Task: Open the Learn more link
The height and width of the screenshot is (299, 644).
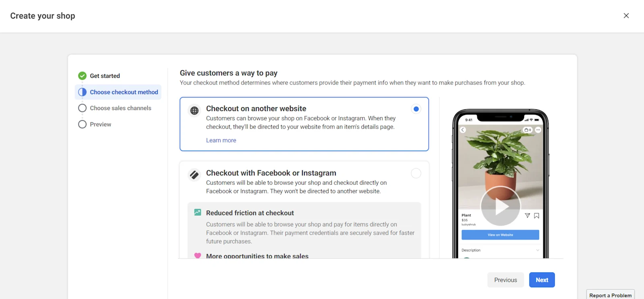Action: tap(221, 140)
